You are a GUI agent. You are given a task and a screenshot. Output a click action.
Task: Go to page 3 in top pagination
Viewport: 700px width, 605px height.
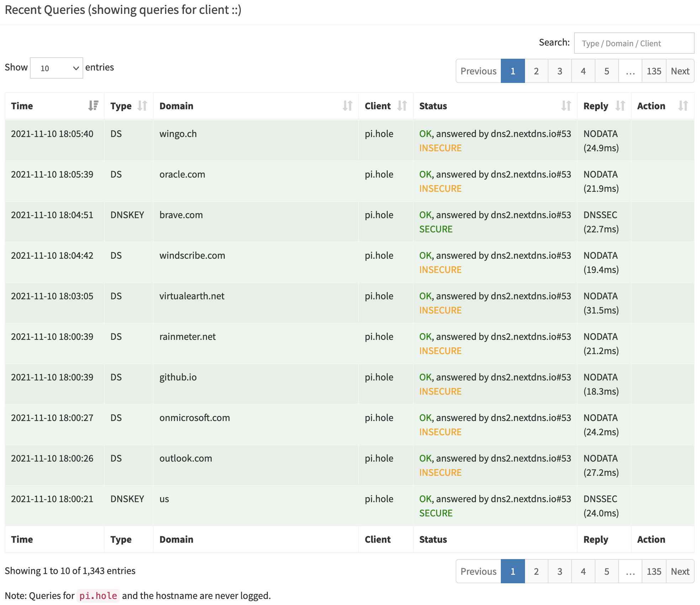(x=560, y=71)
